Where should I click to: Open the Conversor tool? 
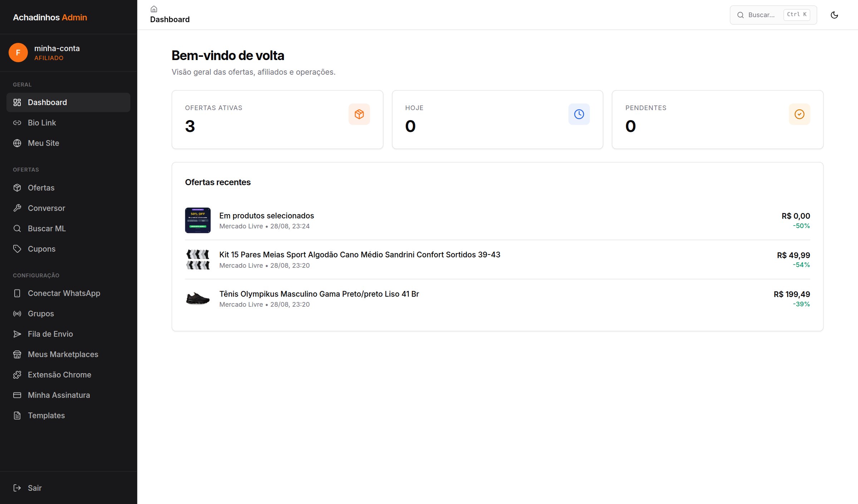68,208
